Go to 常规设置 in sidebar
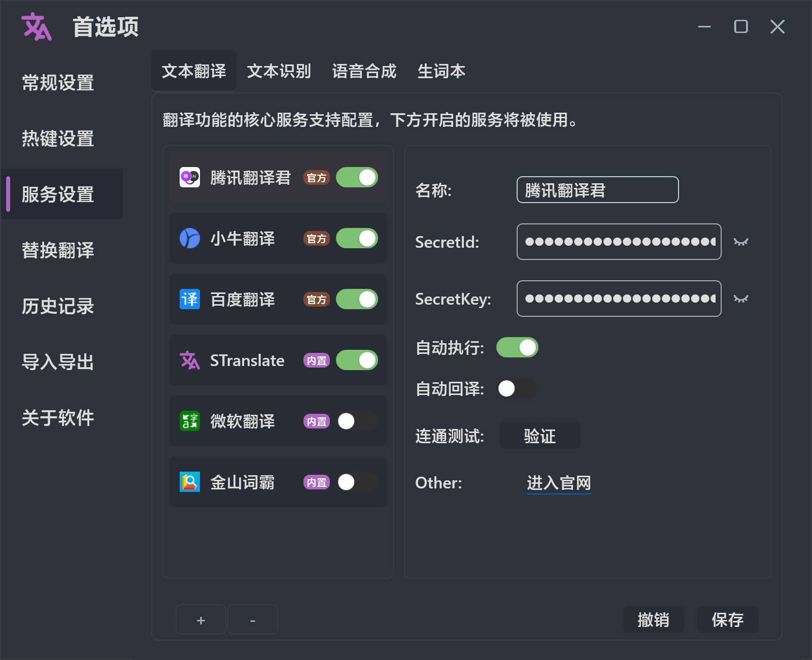 click(62, 82)
